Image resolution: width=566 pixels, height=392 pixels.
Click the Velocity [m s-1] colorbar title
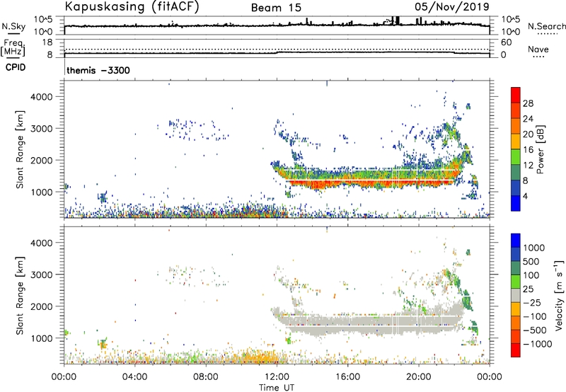coord(559,295)
